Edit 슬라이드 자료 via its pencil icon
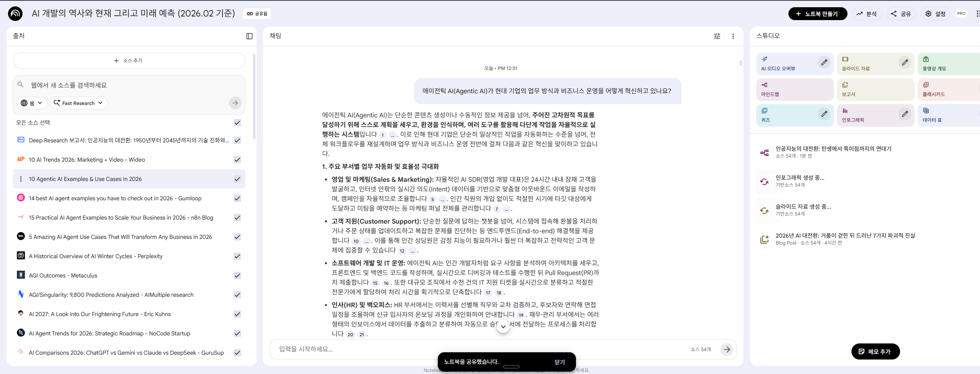This screenshot has width=980, height=374. pos(904,62)
